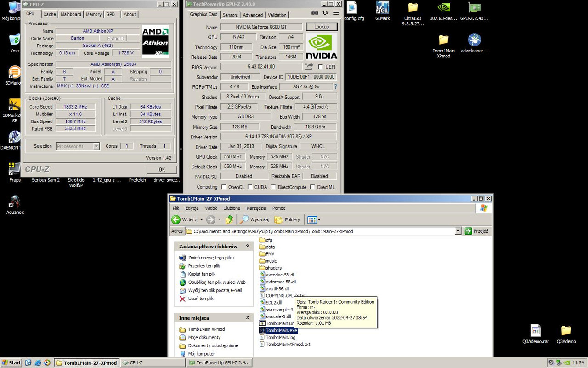The image size is (588, 368).
Task: Select the GLMark desktop shortcut
Action: 382,11
